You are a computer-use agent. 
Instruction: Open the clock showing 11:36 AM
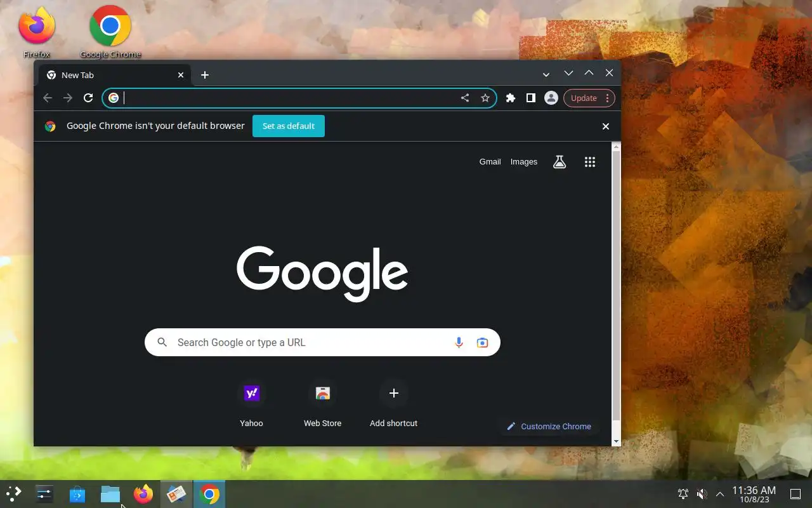tap(754, 494)
